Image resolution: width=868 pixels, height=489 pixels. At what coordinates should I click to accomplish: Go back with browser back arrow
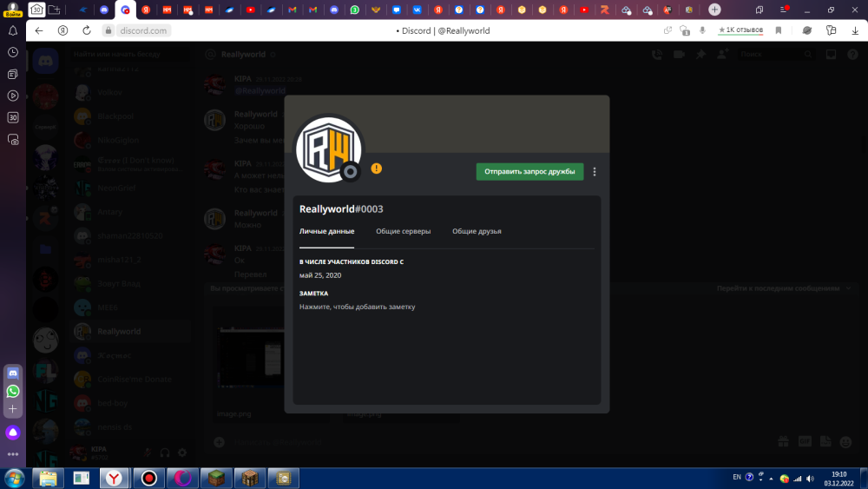(39, 30)
